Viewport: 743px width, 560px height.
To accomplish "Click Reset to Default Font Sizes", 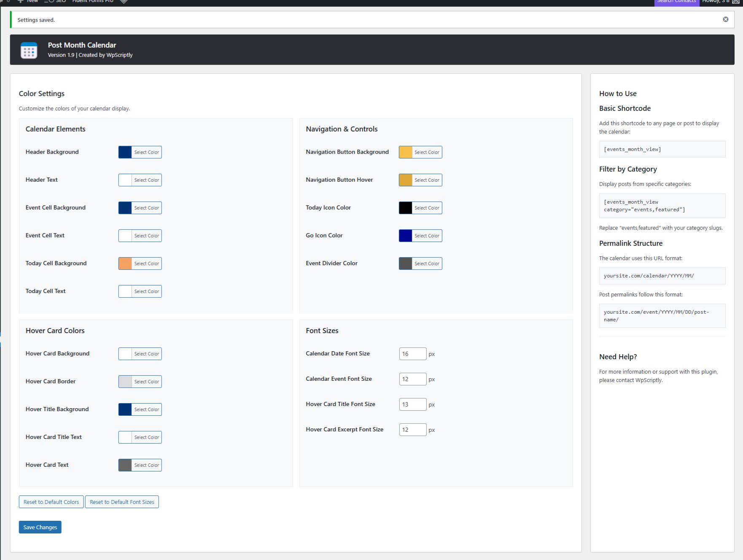I will pos(122,502).
